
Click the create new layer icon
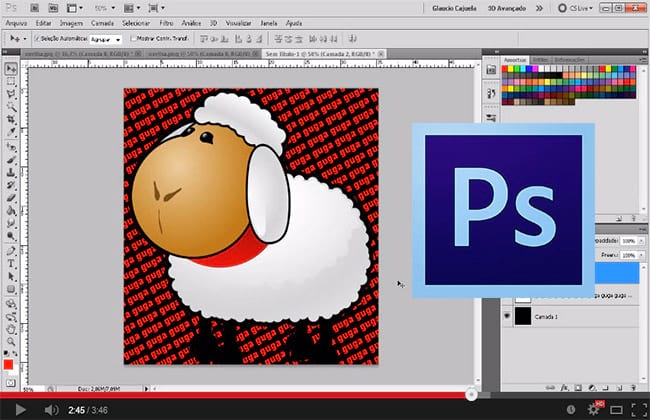click(619, 388)
